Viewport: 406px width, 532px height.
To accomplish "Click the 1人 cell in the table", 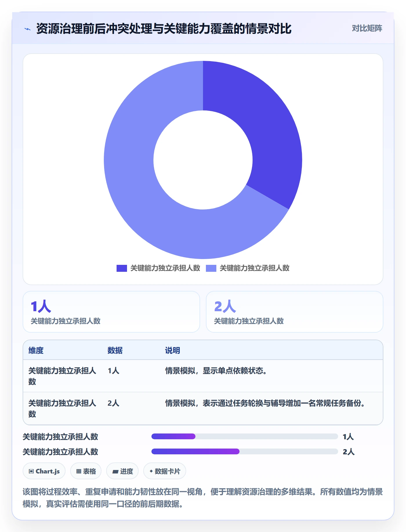I will (x=113, y=371).
